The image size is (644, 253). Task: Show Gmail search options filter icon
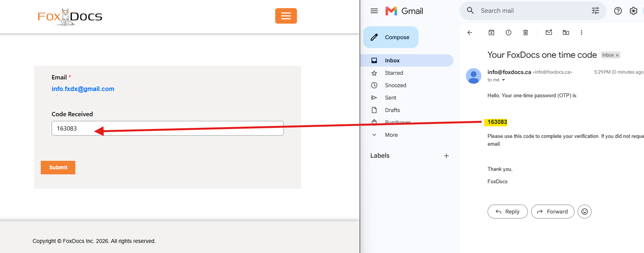pyautogui.click(x=595, y=10)
